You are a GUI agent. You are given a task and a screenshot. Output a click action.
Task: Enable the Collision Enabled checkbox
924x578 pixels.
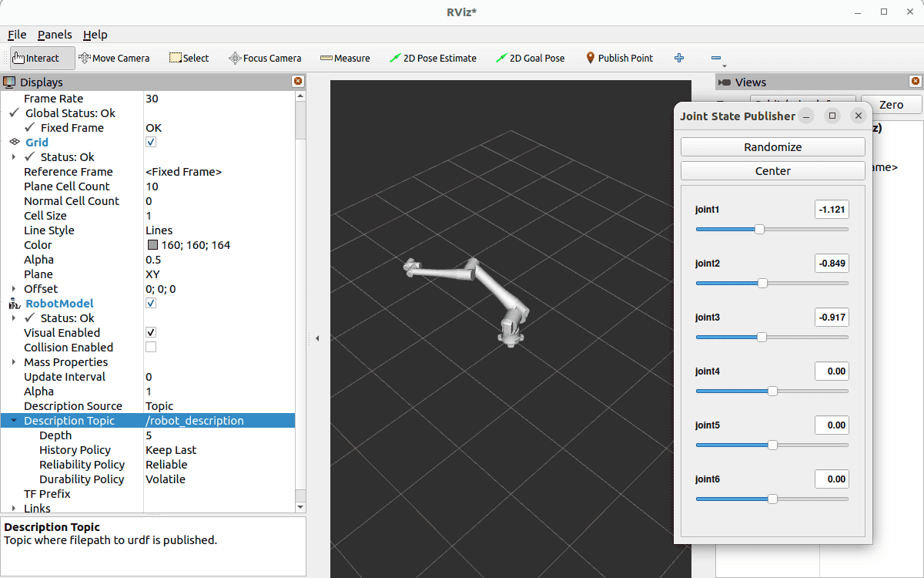[151, 348]
